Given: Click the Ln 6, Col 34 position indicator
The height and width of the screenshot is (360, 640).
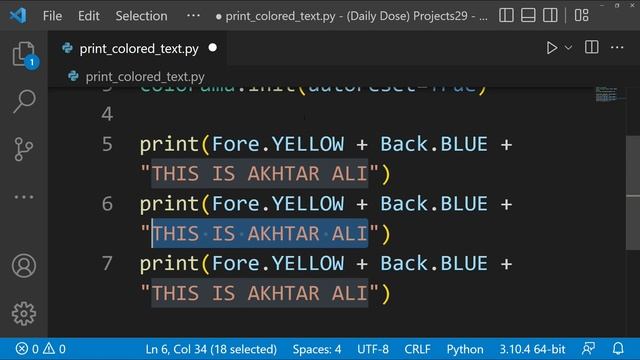Looking at the screenshot, I should click(211, 349).
